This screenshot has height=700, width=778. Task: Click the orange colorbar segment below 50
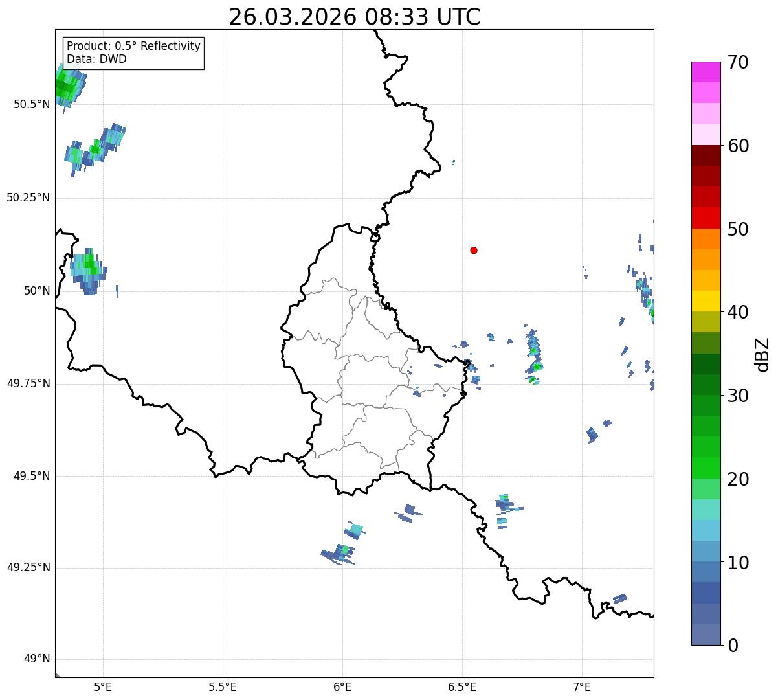[x=706, y=239]
